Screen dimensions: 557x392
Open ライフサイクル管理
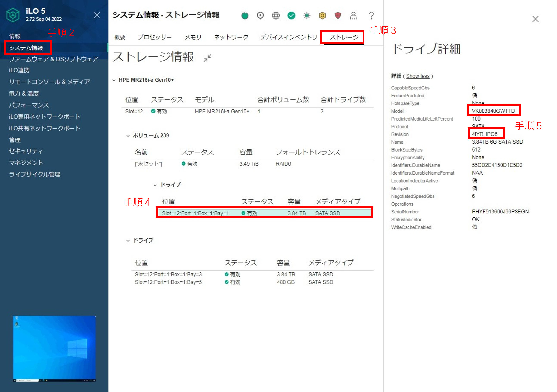tap(34, 174)
